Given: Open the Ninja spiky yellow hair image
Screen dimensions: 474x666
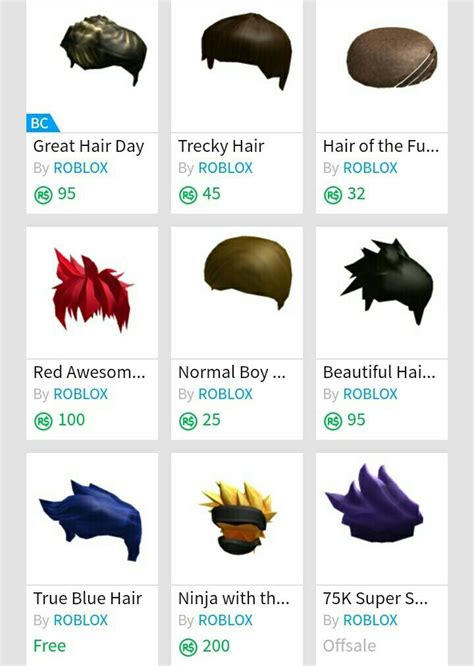Looking at the screenshot, I should pos(237,519).
